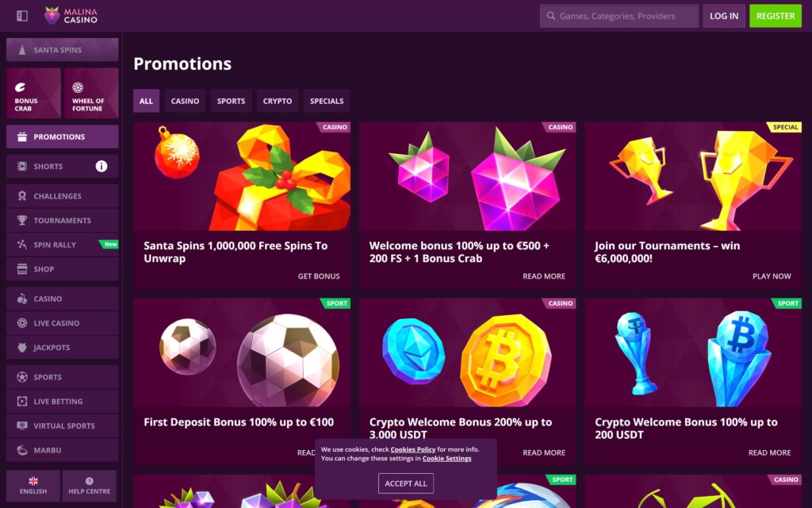
Task: Select the Specials promotions tab
Action: click(327, 101)
